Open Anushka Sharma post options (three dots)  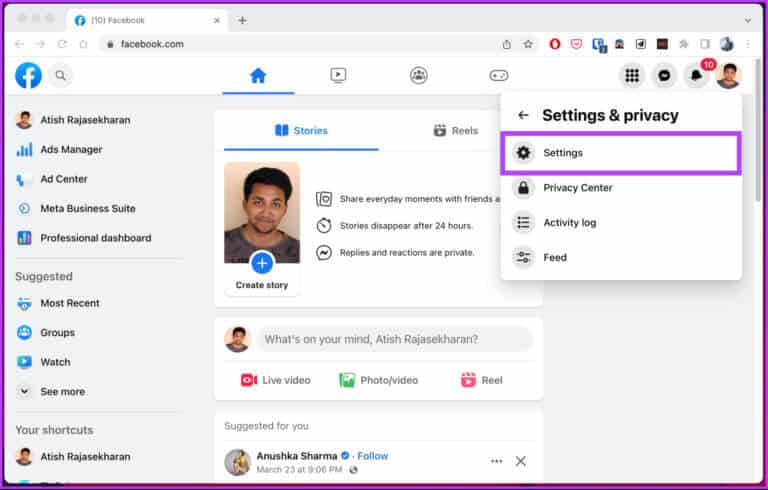point(496,461)
